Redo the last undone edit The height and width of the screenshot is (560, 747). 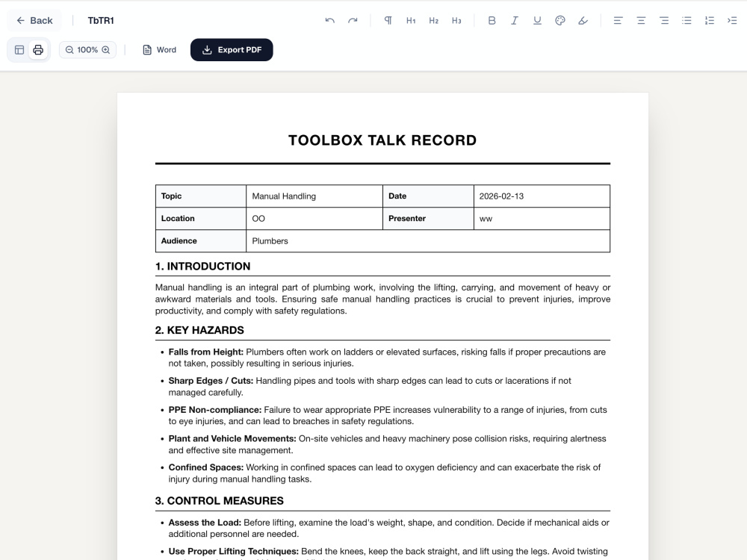353,20
